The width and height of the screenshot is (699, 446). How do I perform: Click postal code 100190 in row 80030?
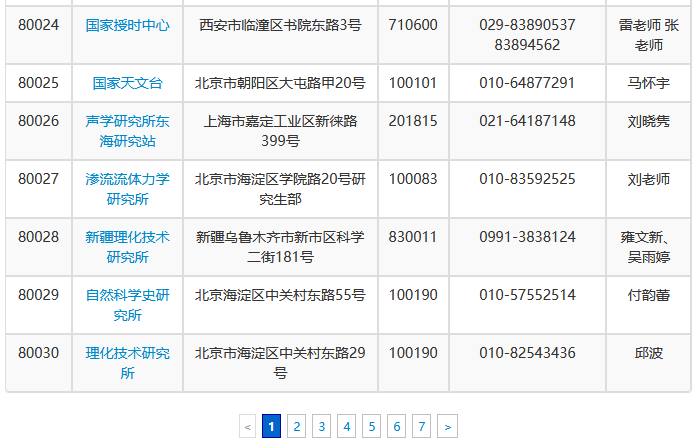click(x=413, y=353)
